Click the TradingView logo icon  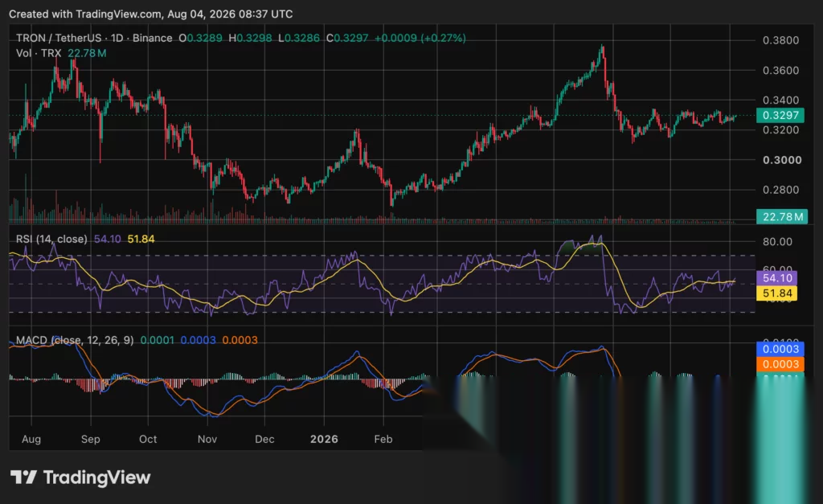tap(23, 477)
